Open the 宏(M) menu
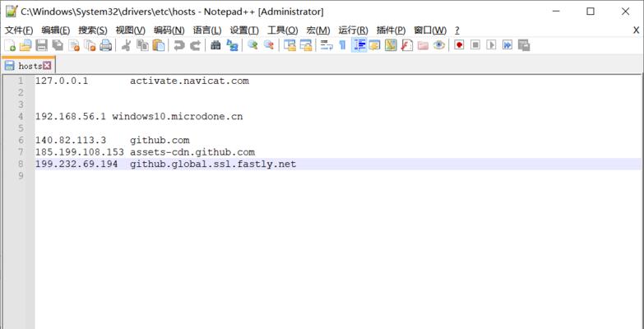The width and height of the screenshot is (644, 329). [318, 30]
